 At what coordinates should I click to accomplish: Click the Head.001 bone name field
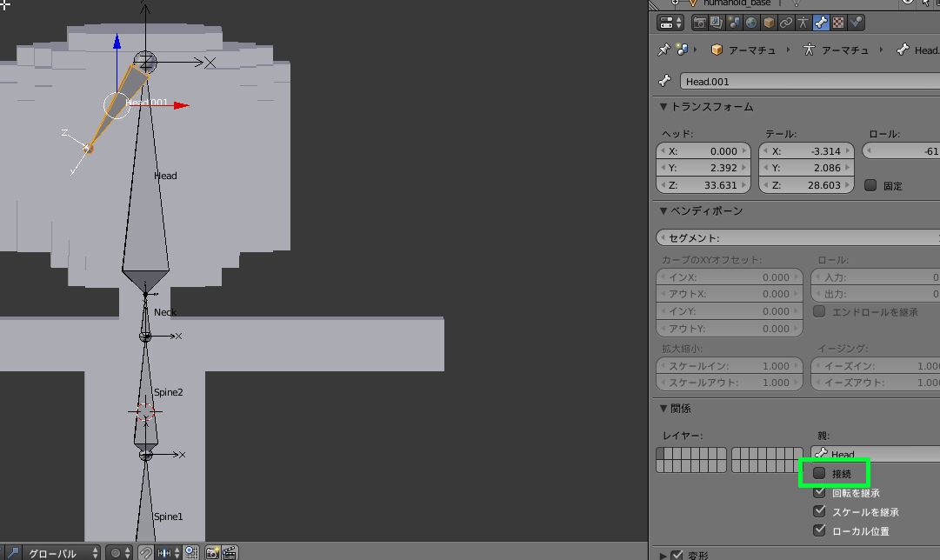810,82
